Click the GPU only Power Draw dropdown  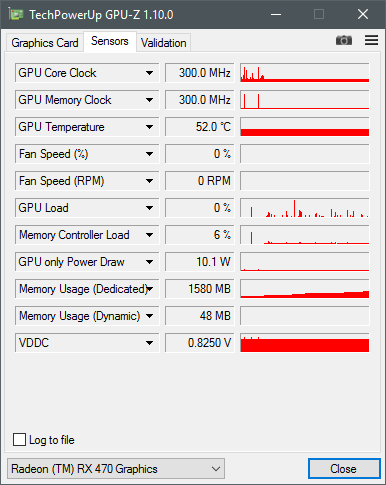click(87, 262)
